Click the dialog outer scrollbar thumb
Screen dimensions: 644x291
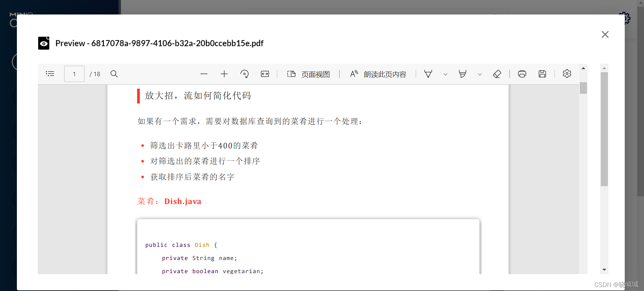pyautogui.click(x=604, y=129)
